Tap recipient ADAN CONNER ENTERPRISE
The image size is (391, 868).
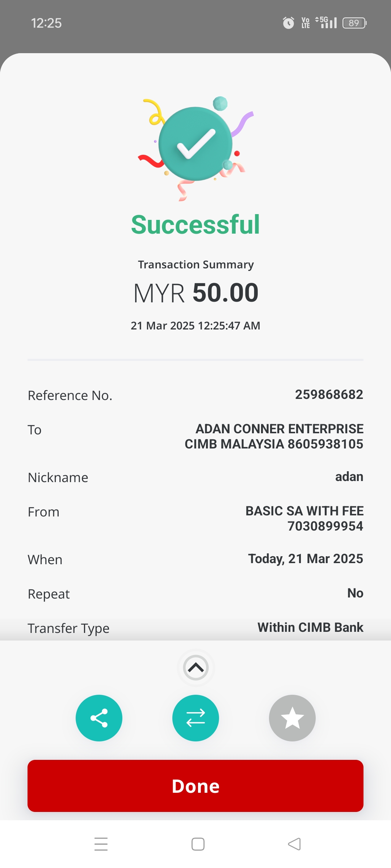point(279,429)
